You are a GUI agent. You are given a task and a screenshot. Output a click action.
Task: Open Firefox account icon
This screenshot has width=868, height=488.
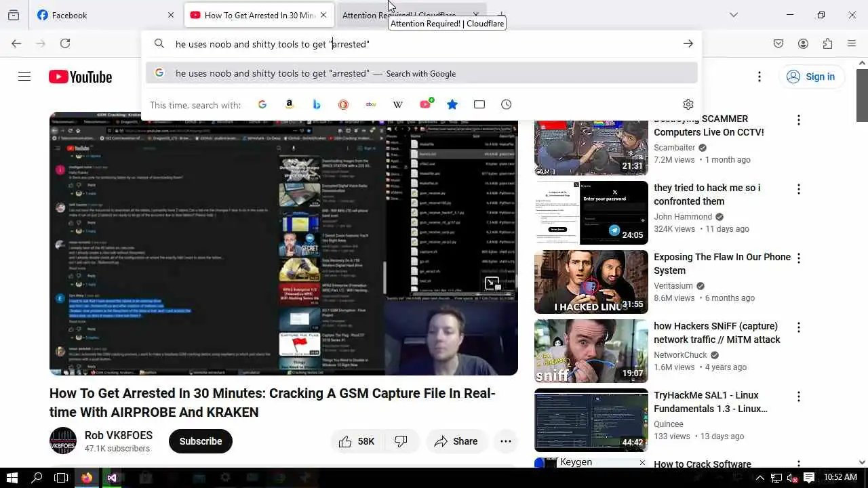[x=803, y=43]
